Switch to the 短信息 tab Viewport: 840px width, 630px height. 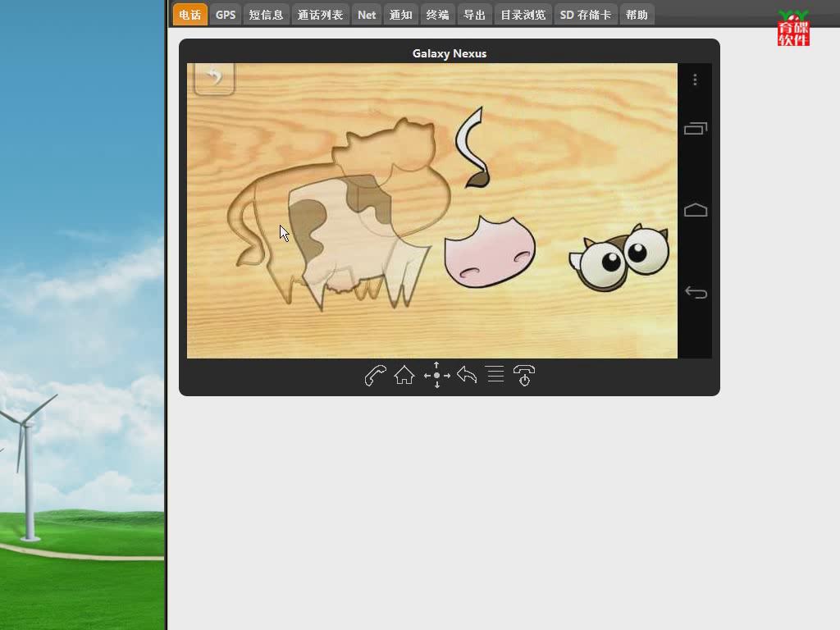[x=267, y=15]
